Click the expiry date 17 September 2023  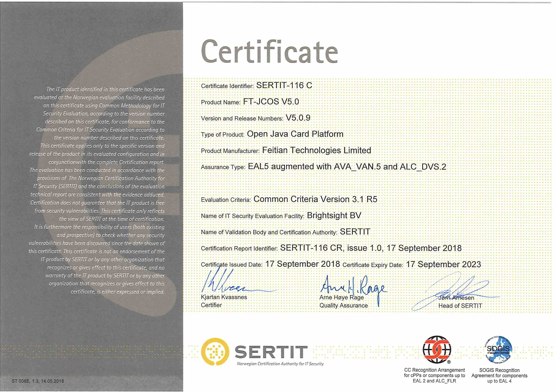(x=443, y=264)
